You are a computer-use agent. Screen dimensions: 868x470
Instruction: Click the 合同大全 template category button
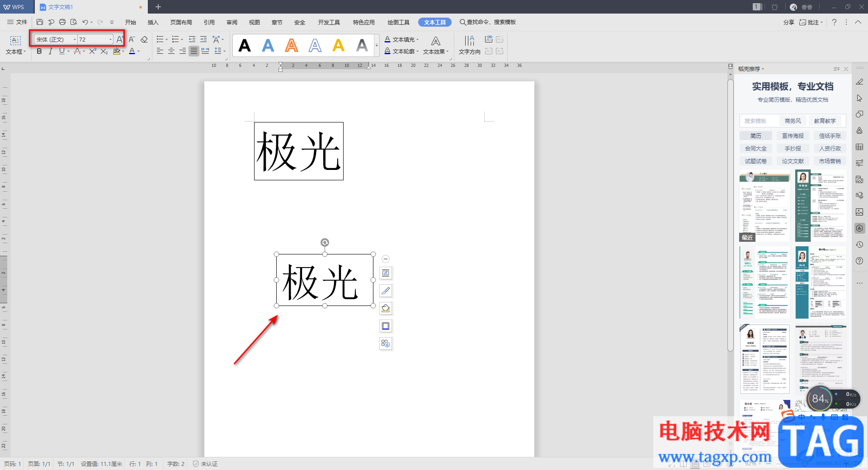click(x=756, y=148)
